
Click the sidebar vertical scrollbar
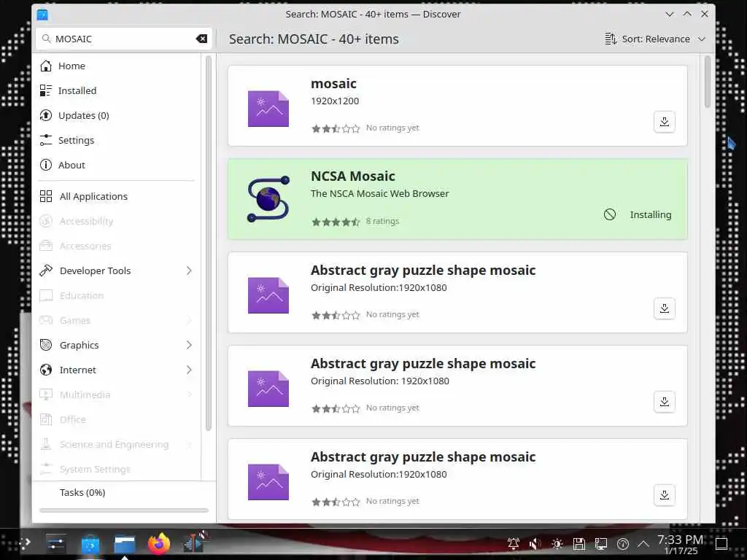pyautogui.click(x=208, y=243)
